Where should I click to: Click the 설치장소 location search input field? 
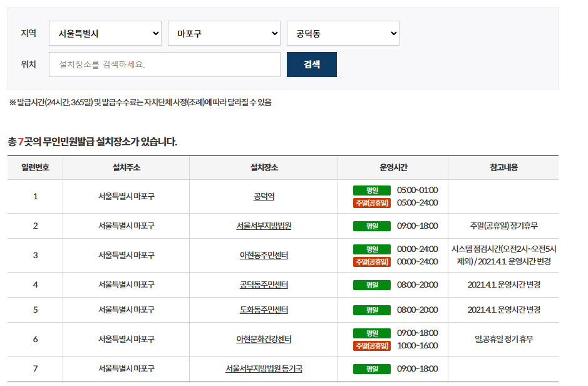(165, 65)
